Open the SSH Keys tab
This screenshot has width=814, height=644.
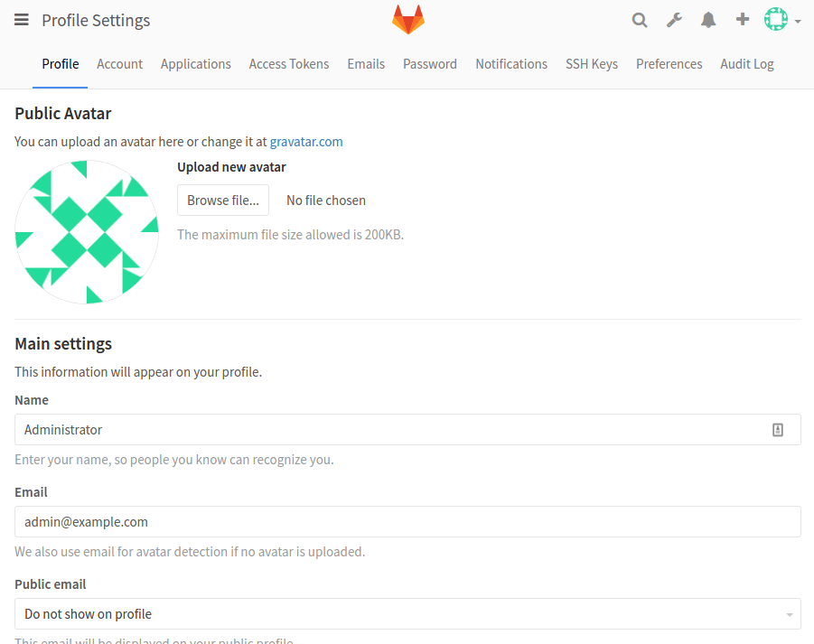[x=591, y=63]
